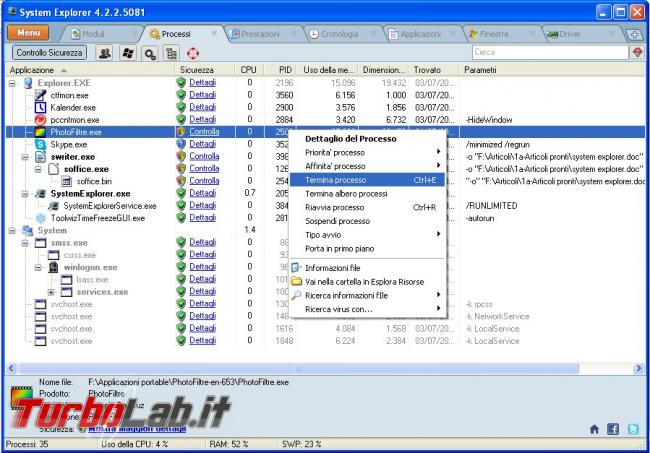The height and width of the screenshot is (453, 650).
Task: Close the Processi tab with its X
Action: (214, 33)
